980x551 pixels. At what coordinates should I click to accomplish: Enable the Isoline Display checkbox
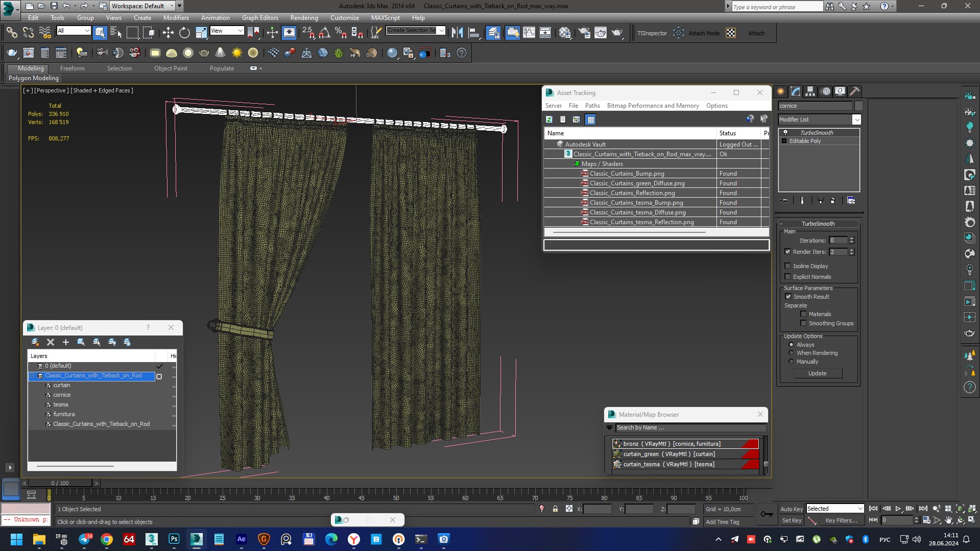(787, 266)
